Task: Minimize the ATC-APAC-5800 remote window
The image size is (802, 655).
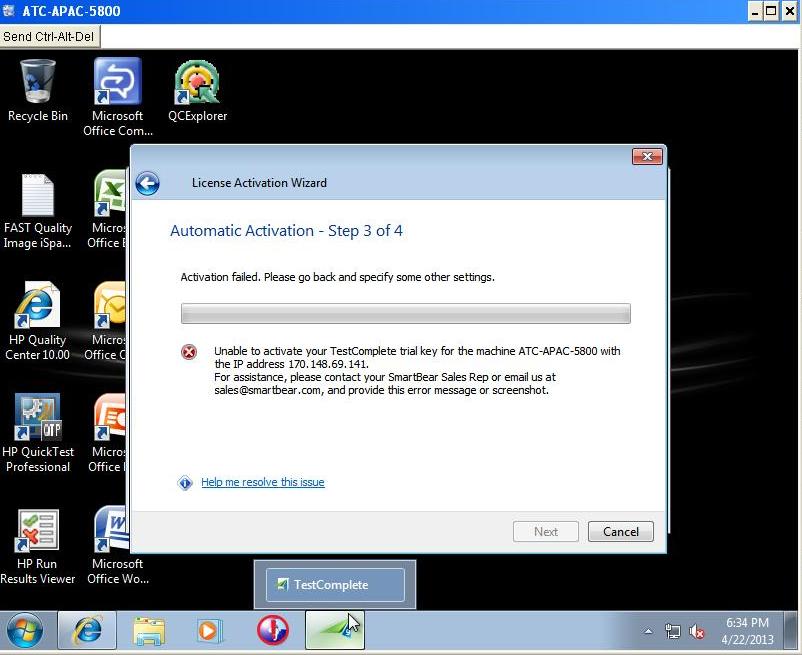Action: 755,11
